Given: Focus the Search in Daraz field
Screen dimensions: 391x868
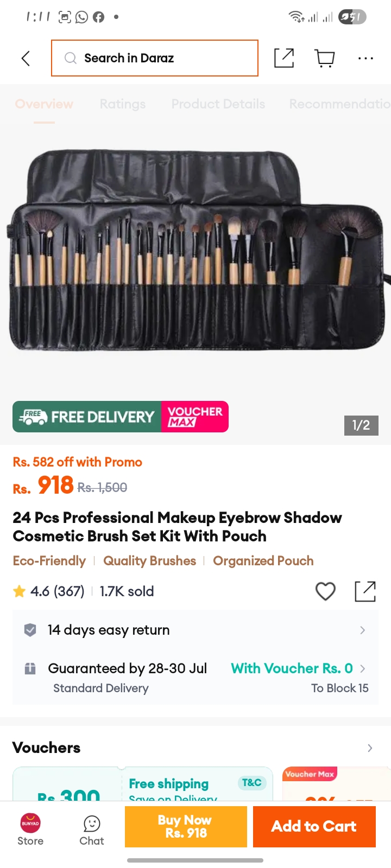Looking at the screenshot, I should (155, 58).
